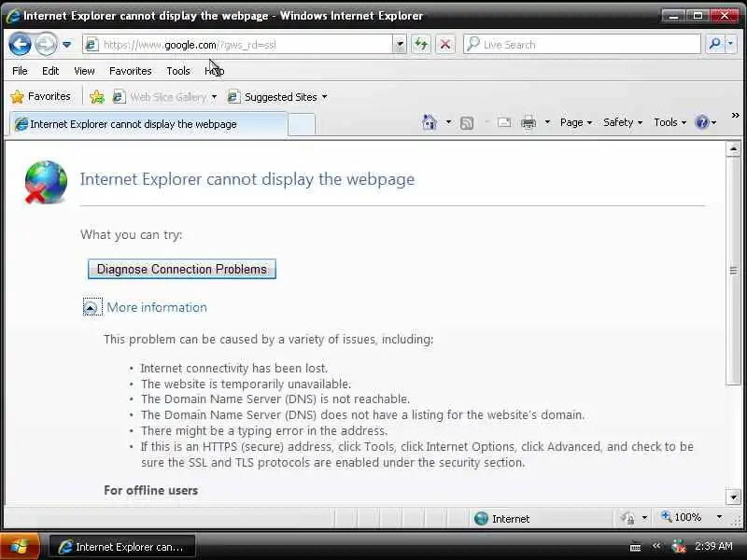Click the network status tray icon
Image resolution: width=747 pixels, height=560 pixels.
click(x=679, y=546)
